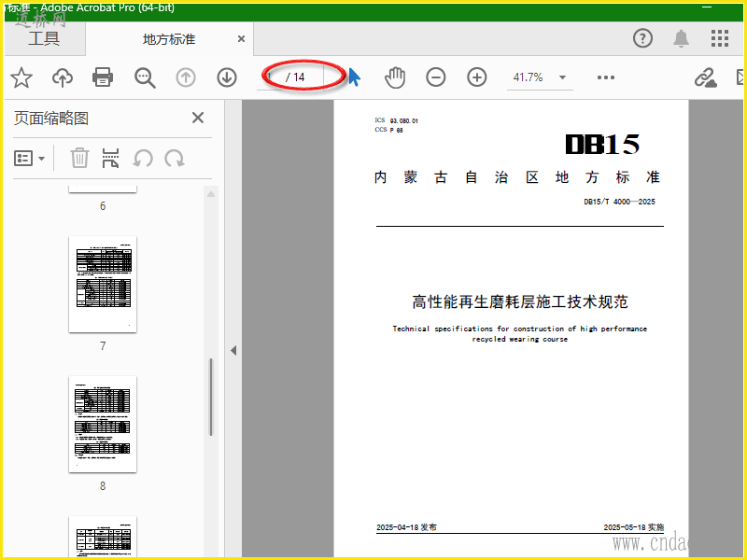Close the 页面缩略图 panel
Screen dimensions: 747x560
click(198, 118)
